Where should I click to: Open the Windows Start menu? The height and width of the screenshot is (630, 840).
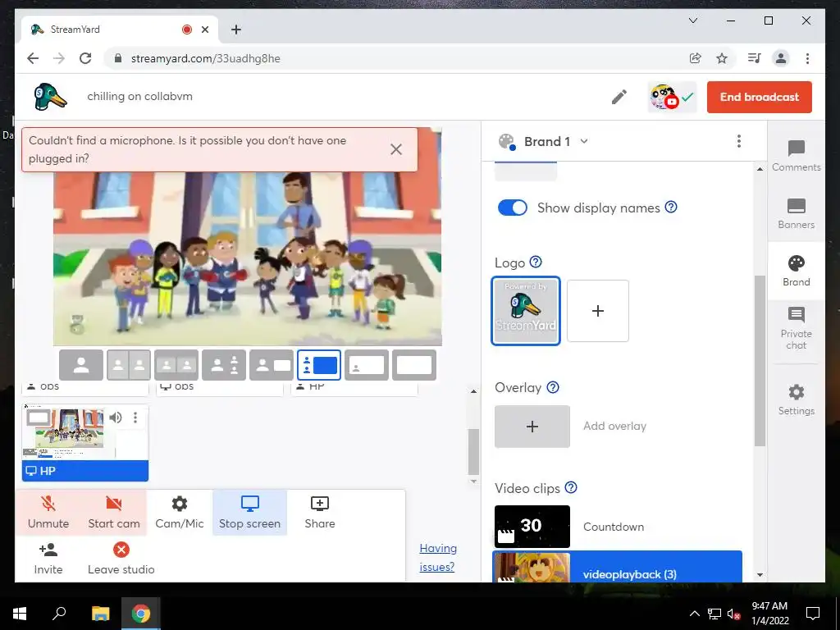tap(20, 614)
